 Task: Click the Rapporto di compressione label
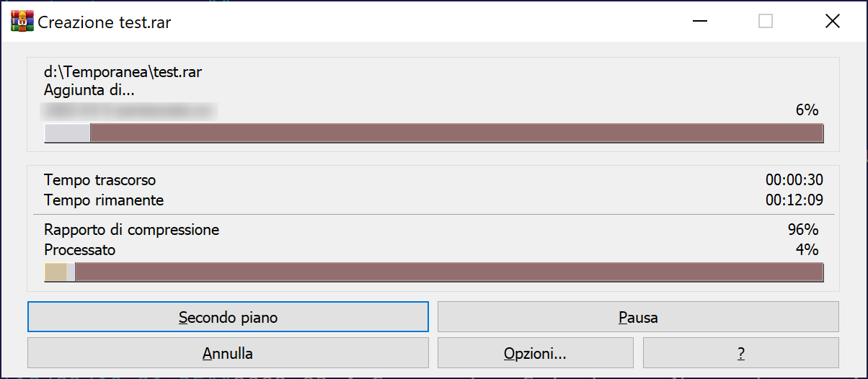click(x=131, y=230)
